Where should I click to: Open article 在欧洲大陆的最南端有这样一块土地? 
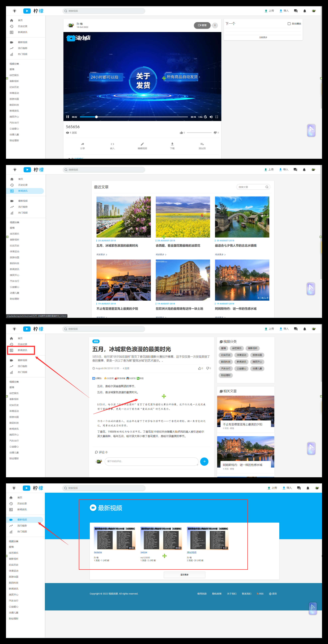pos(179,309)
